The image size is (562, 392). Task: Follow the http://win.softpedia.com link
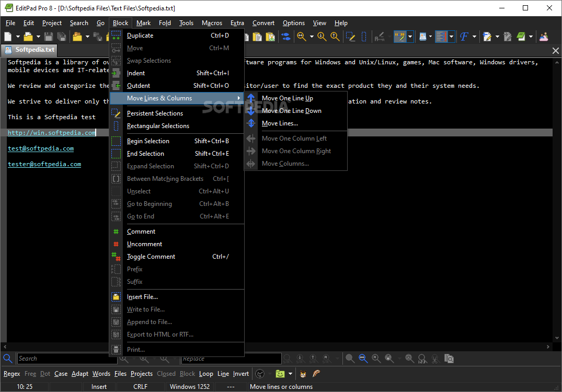coord(52,133)
